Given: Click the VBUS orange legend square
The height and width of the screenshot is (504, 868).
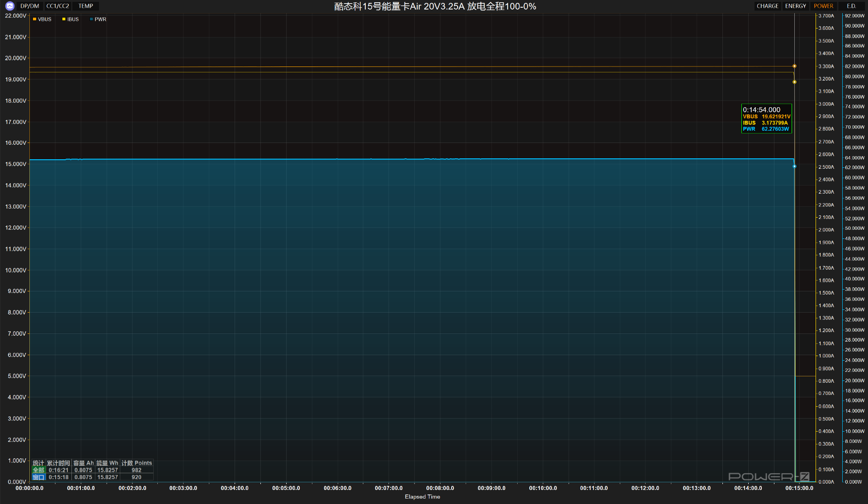Looking at the screenshot, I should pos(34,19).
